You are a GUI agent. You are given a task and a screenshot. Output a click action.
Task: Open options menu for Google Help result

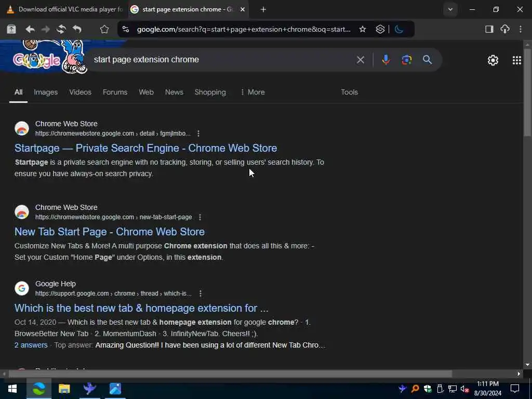[201, 294]
